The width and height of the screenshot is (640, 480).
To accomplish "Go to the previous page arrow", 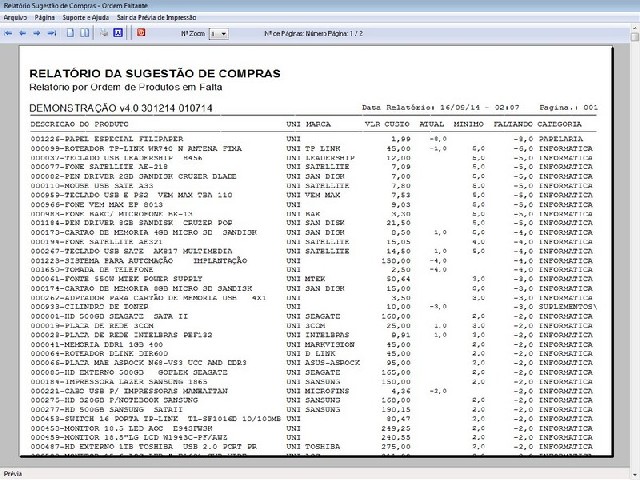I will click(23, 33).
